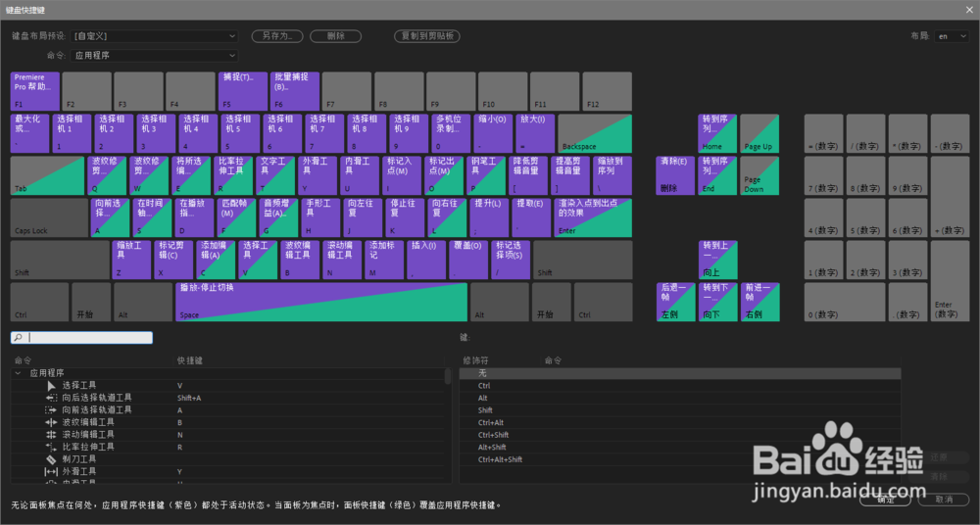Select the 最大化 backtick key
This screenshot has height=525, width=980.
click(x=30, y=134)
